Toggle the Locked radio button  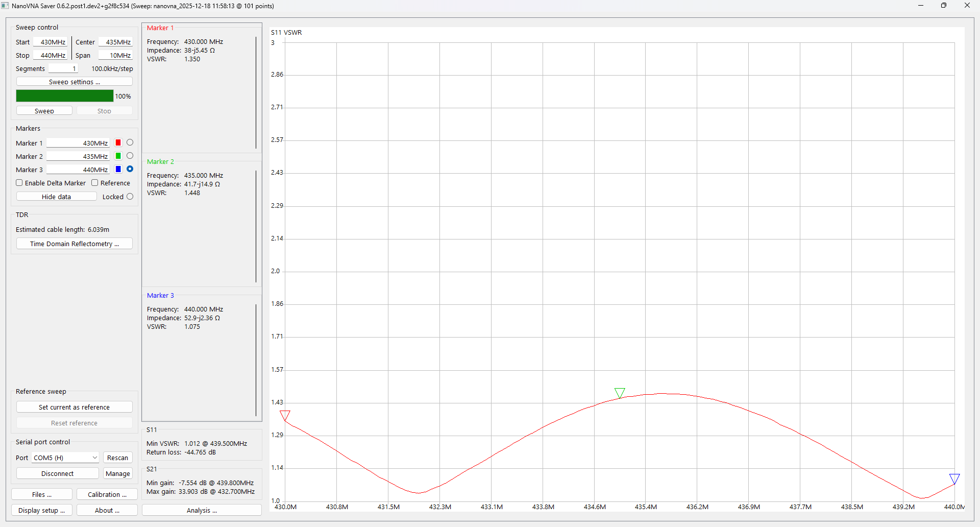pos(130,197)
